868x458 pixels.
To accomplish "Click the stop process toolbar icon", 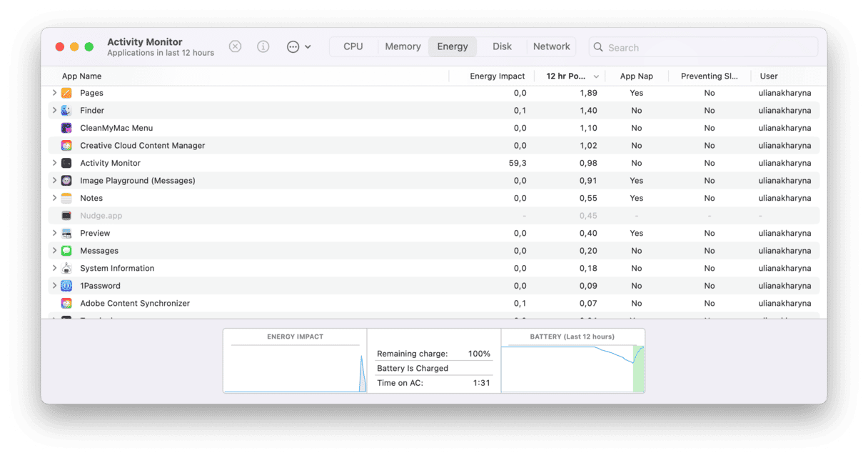I will (235, 46).
